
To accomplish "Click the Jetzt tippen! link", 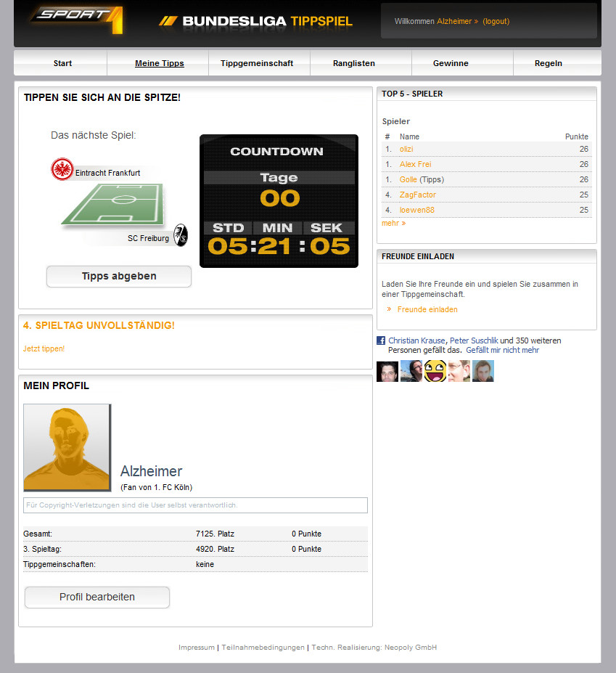I will 44,348.
